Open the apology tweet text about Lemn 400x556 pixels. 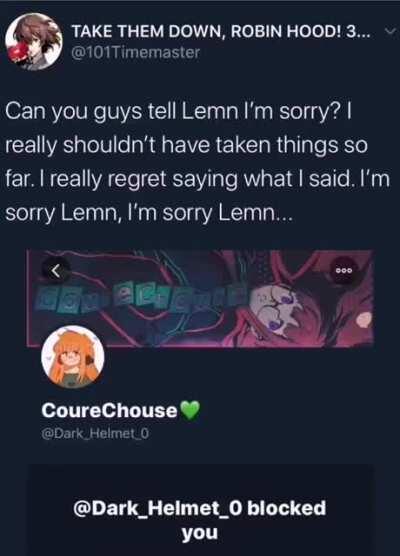[198, 162]
